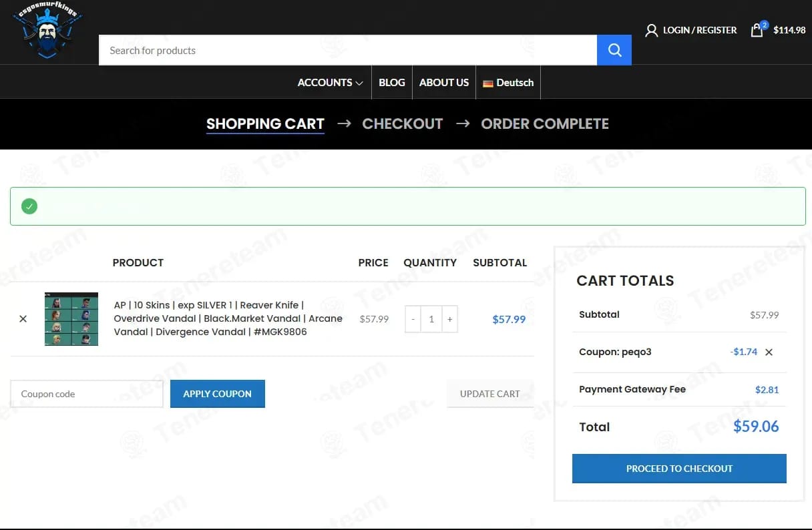Focus the Coupon code input field
The height and width of the screenshot is (530, 812).
87,394
